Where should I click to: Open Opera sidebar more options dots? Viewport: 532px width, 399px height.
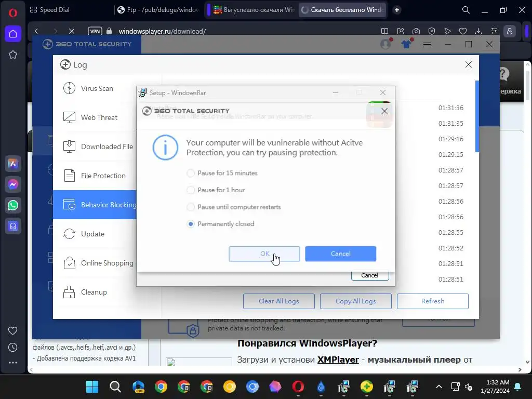point(13,363)
